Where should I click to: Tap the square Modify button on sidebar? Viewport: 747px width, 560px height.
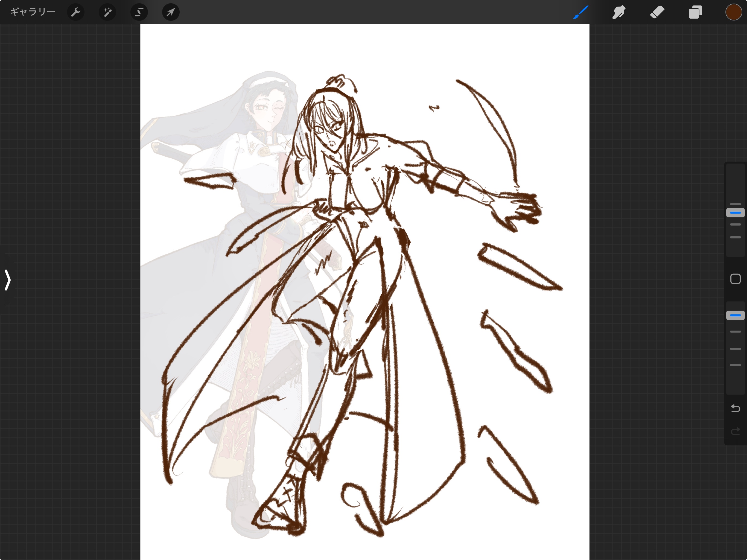(735, 279)
